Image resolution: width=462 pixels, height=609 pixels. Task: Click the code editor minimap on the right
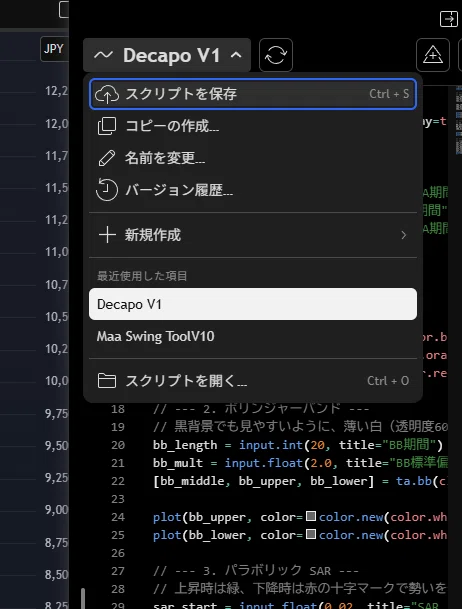pyautogui.click(x=459, y=120)
